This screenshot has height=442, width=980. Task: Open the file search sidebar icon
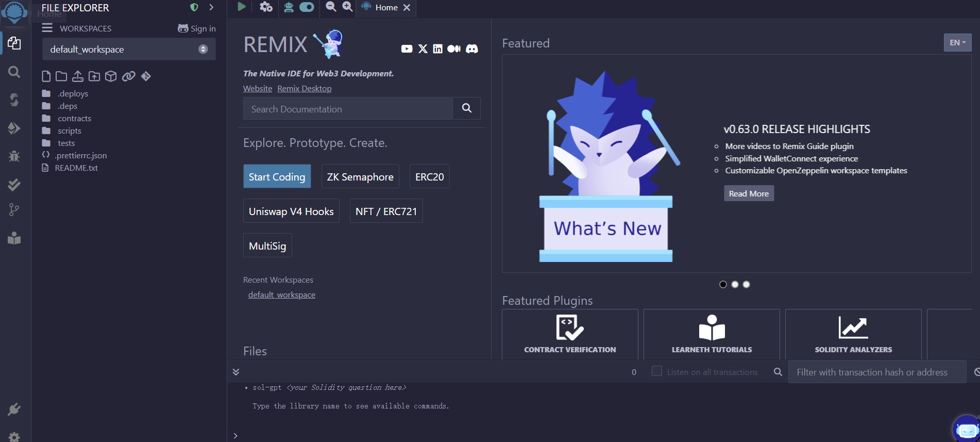click(x=14, y=72)
